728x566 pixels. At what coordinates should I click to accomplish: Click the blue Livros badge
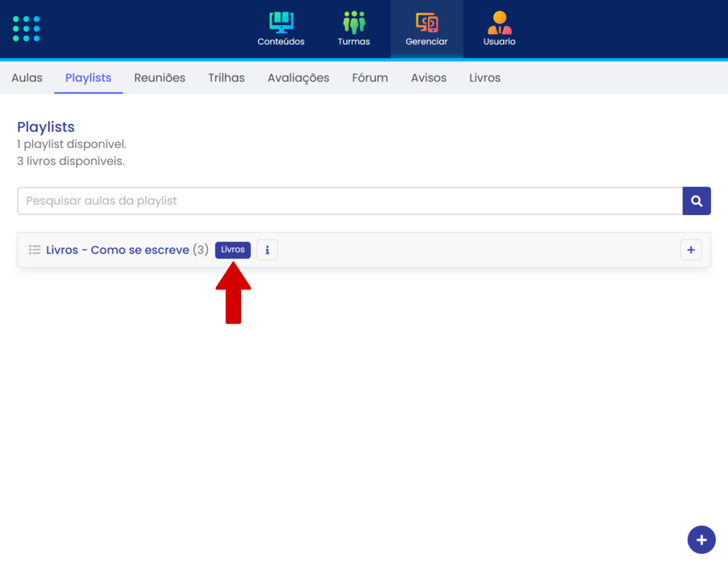pyautogui.click(x=233, y=250)
